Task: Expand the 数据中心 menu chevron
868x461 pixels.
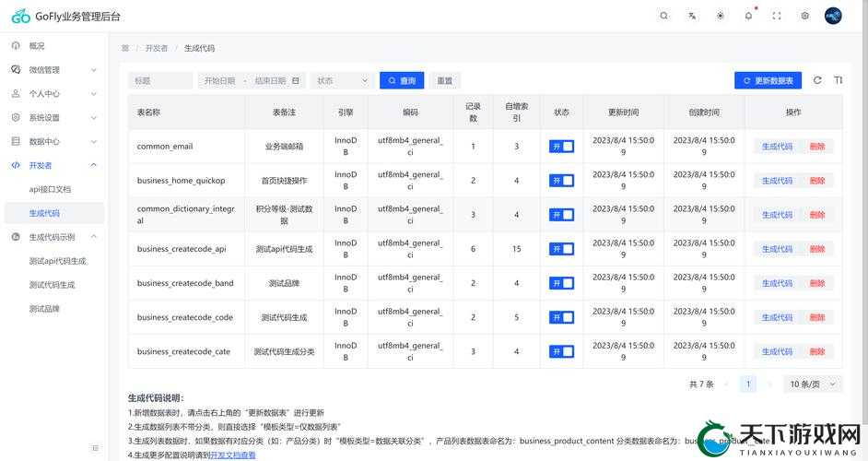Action: [94, 141]
